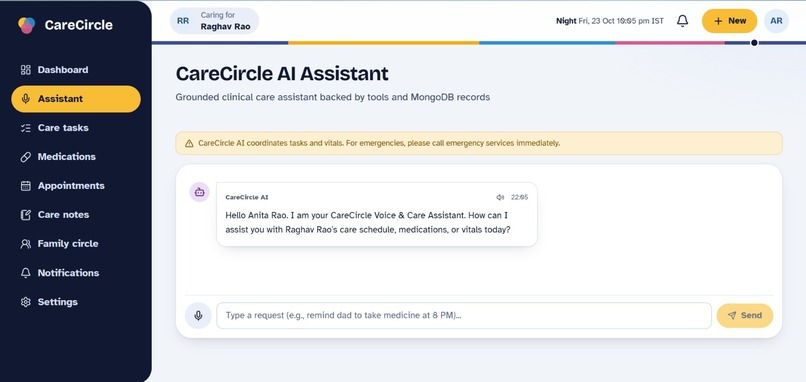Click the Dashboard grid icon
This screenshot has height=382, width=806.
(26, 70)
